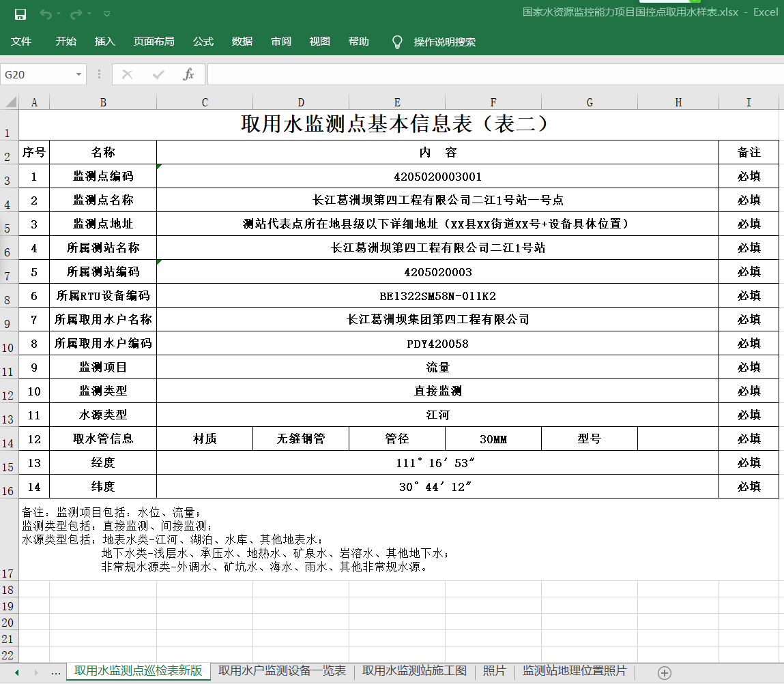Click the Redo arrow icon
This screenshot has width=784, height=684.
click(76, 14)
